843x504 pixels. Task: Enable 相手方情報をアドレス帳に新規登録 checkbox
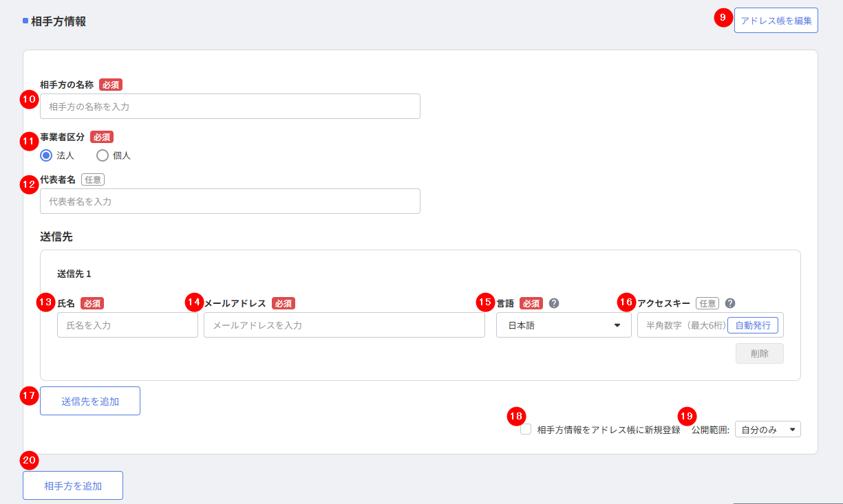tap(526, 430)
